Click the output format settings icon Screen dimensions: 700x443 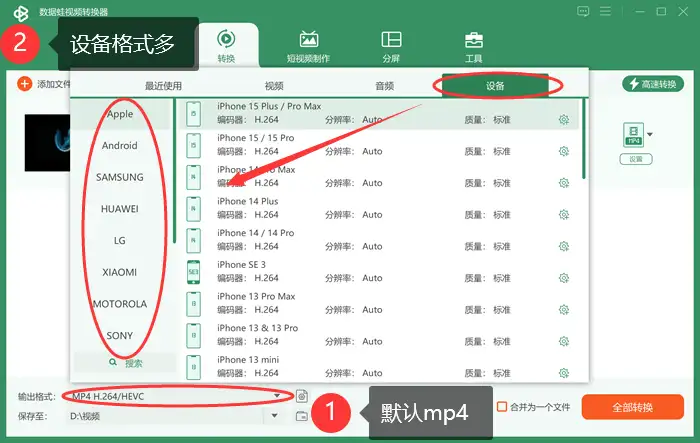[x=302, y=396]
